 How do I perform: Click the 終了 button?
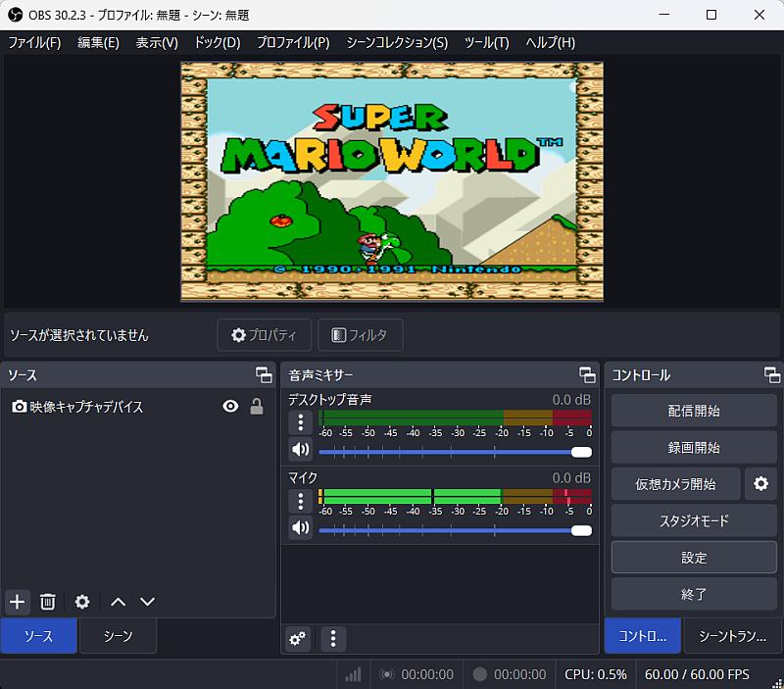(x=694, y=594)
